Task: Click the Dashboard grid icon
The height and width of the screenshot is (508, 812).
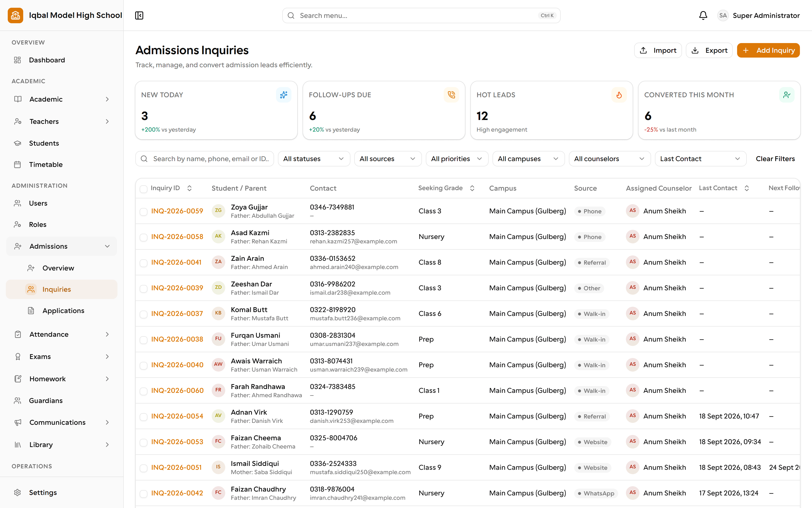Action: click(17, 60)
